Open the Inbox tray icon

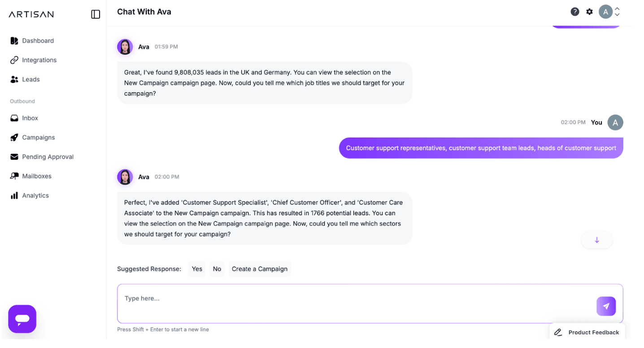coord(14,118)
